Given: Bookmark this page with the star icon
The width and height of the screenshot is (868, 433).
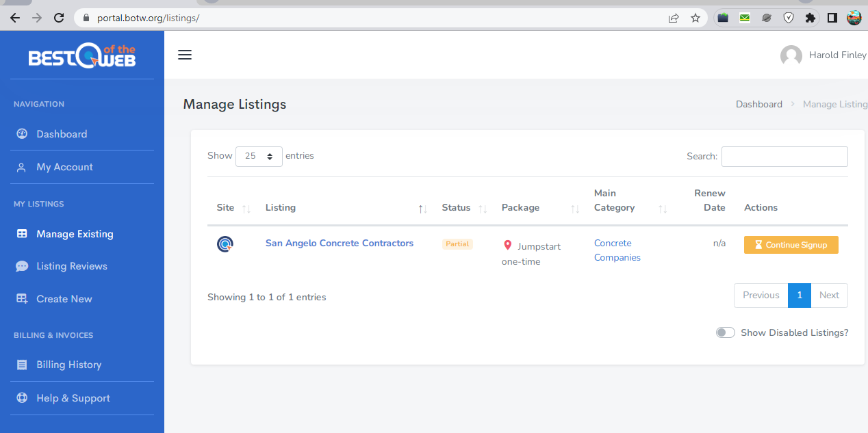Looking at the screenshot, I should pos(695,18).
